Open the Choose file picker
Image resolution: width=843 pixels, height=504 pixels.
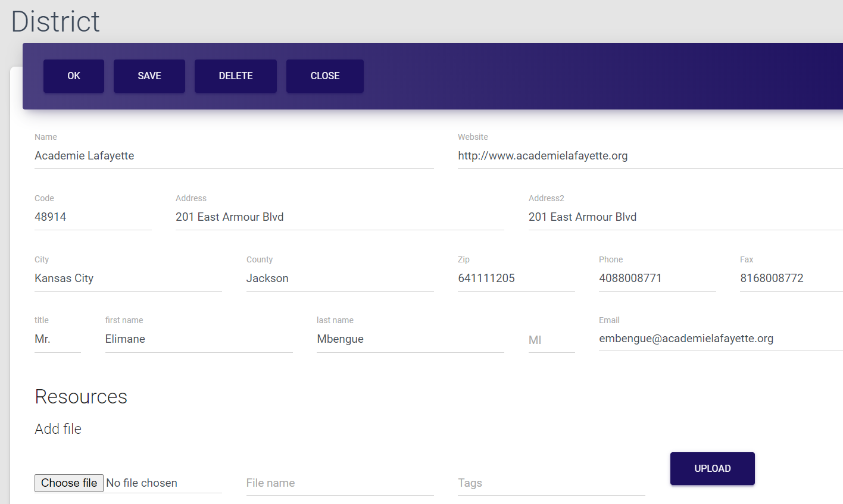click(x=69, y=483)
